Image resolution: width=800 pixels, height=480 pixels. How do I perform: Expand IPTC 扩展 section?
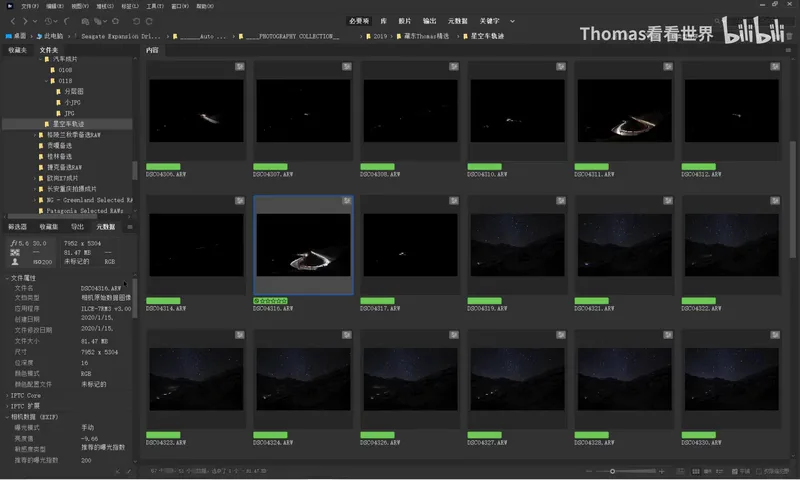[7, 407]
